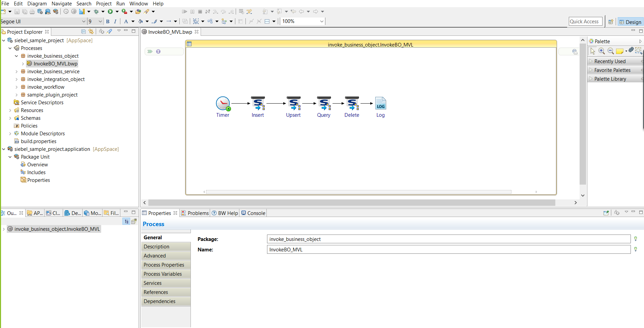Click the Name field InvokeBO_MVL
This screenshot has height=328, width=644.
[x=449, y=249]
